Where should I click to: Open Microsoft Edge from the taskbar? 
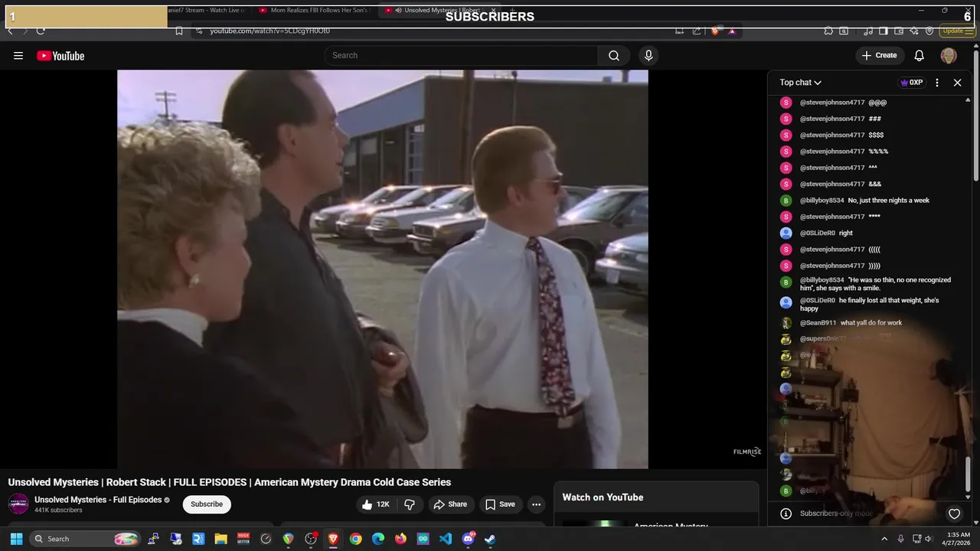click(x=377, y=539)
